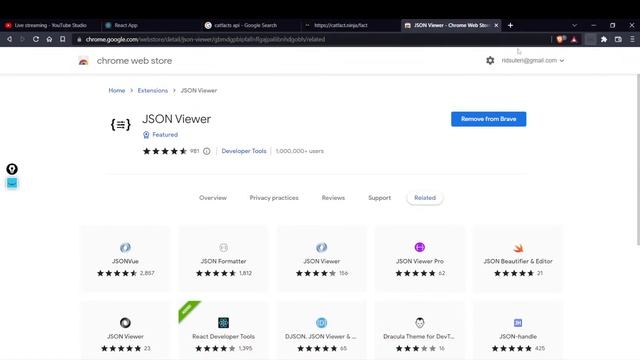Click the JSONVue card title
The image size is (640, 360).
coord(125,261)
